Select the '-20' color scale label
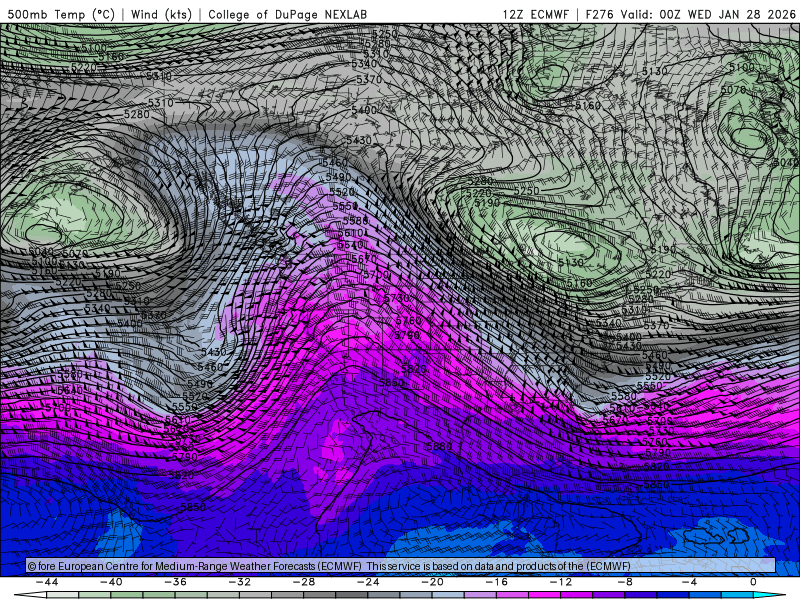 [x=433, y=582]
